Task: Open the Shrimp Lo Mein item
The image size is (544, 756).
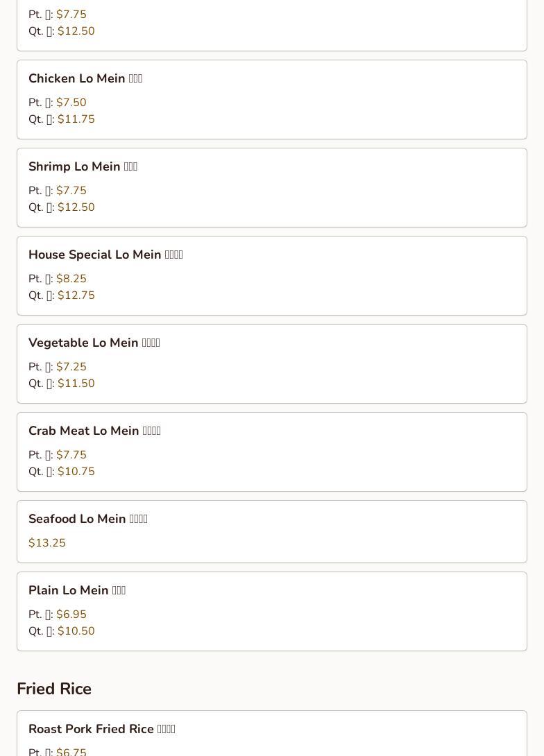Action: coord(83,167)
